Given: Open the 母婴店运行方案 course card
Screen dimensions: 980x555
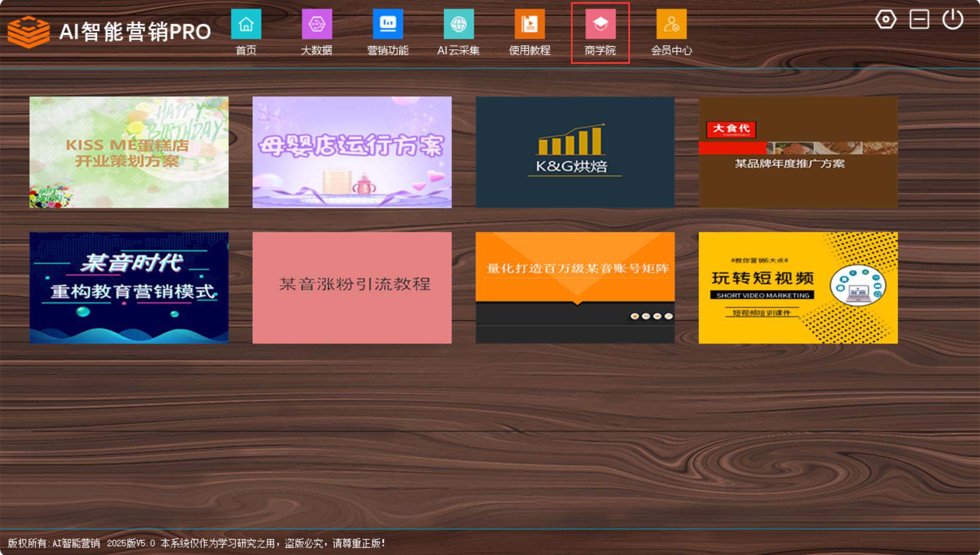Looking at the screenshot, I should [x=352, y=152].
